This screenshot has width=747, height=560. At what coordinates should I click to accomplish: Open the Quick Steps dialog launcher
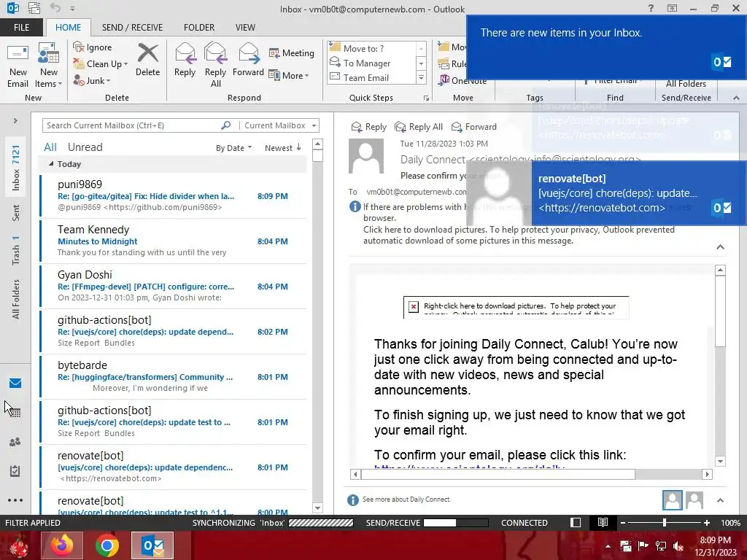(426, 98)
